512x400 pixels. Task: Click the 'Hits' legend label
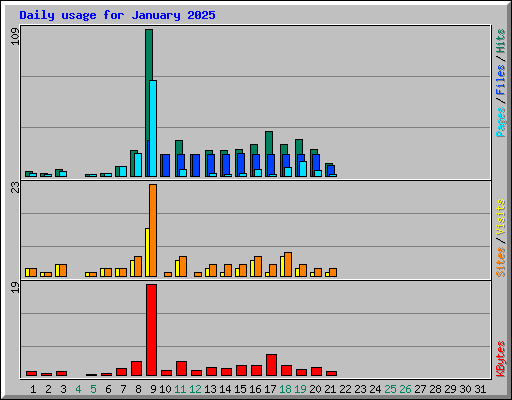[500, 41]
